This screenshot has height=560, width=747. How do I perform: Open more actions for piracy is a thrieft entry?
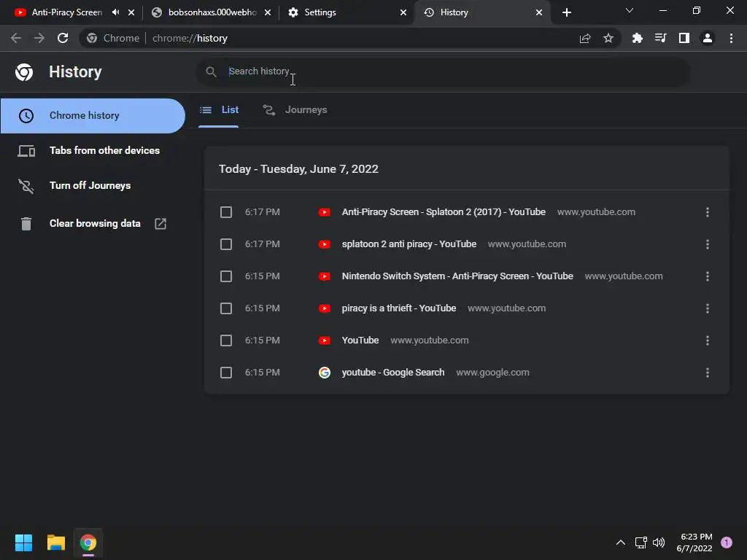(708, 308)
